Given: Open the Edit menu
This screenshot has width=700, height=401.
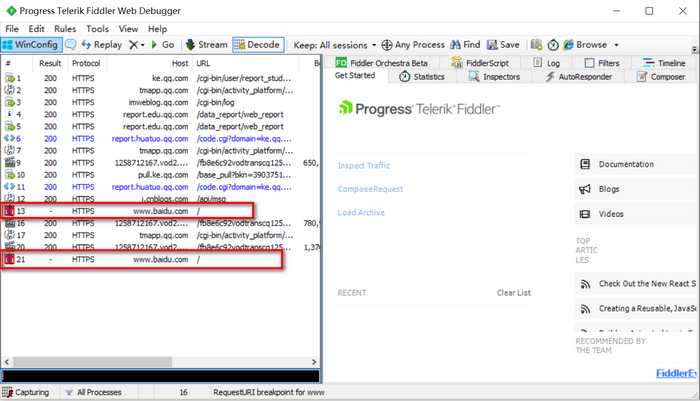Looking at the screenshot, I should pyautogui.click(x=36, y=29).
